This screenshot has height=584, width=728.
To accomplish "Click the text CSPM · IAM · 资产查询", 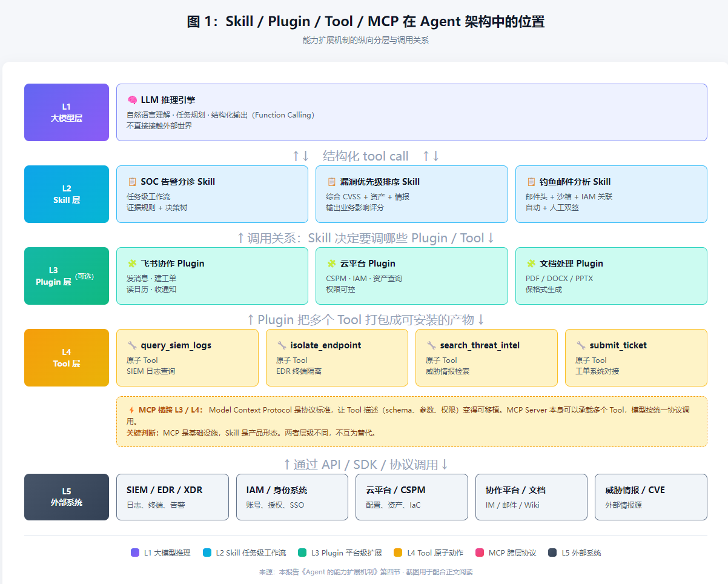I will (364, 279).
